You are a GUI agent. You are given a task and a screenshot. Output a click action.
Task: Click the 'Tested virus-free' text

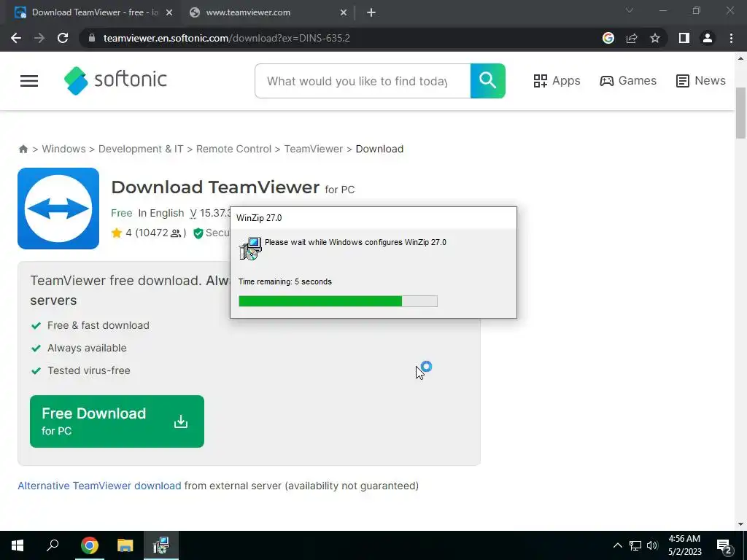(88, 370)
